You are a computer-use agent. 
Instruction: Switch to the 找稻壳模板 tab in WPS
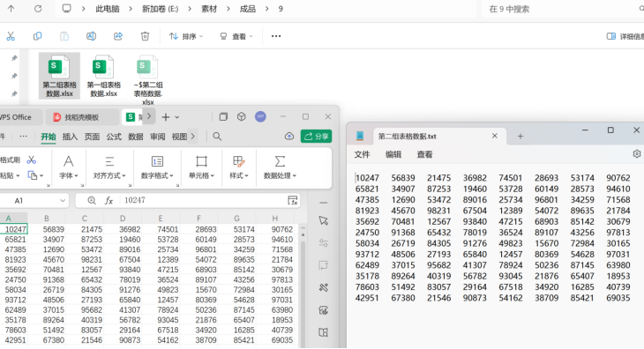point(81,117)
